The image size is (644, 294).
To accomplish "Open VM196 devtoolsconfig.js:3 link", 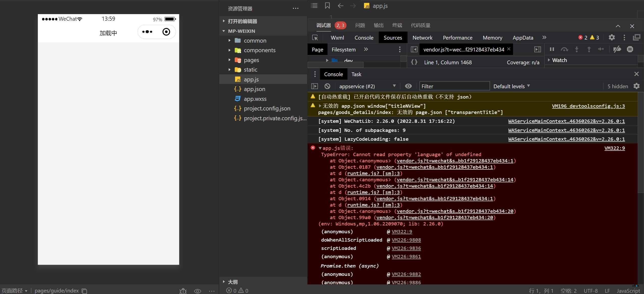I will (588, 106).
